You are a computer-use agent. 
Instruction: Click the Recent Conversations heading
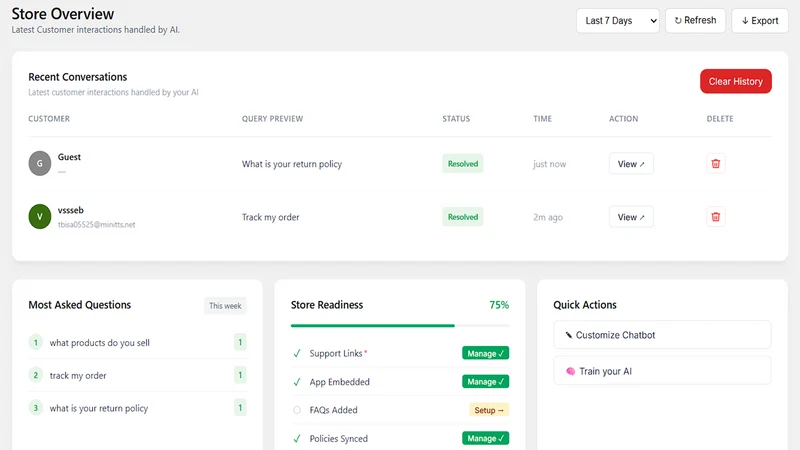tap(78, 77)
